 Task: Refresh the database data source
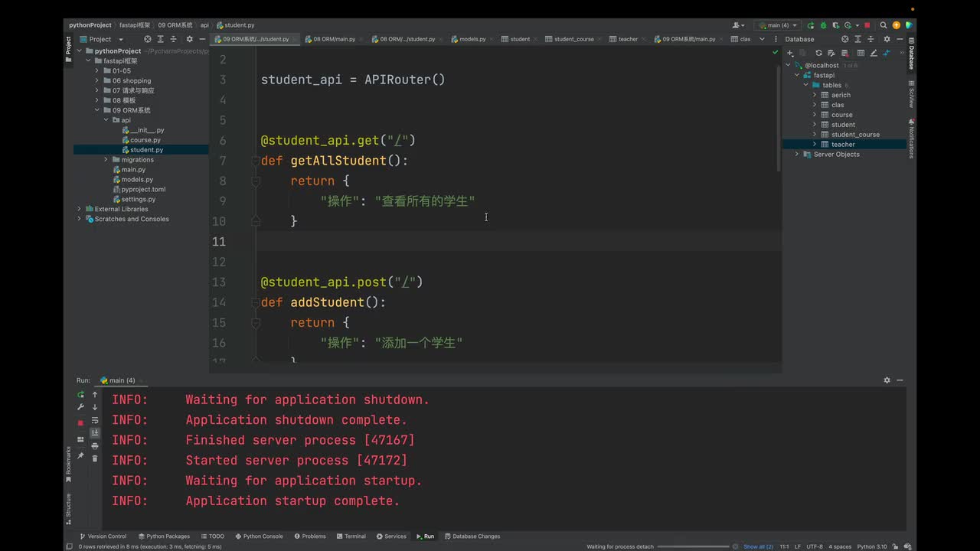point(818,53)
